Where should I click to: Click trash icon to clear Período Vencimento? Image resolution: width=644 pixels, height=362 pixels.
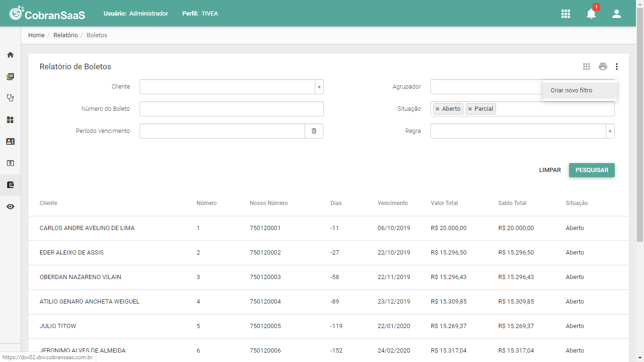[314, 131]
